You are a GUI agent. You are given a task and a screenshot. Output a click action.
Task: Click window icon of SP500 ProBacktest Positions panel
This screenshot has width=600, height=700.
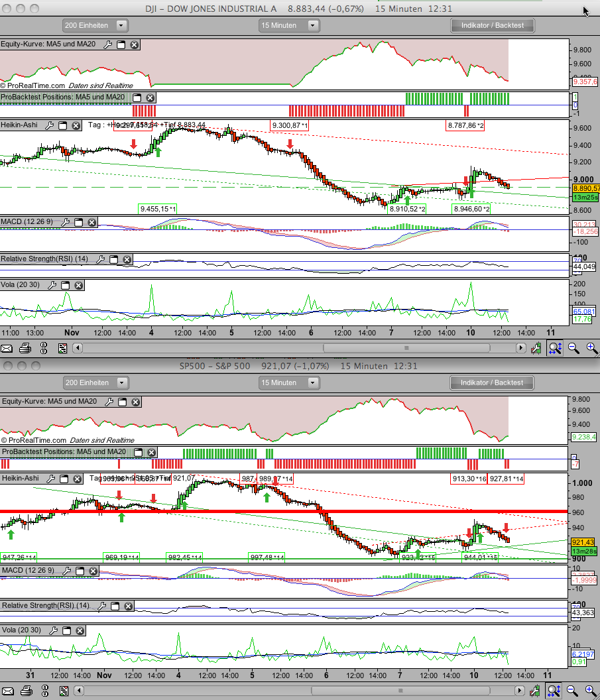click(139, 452)
